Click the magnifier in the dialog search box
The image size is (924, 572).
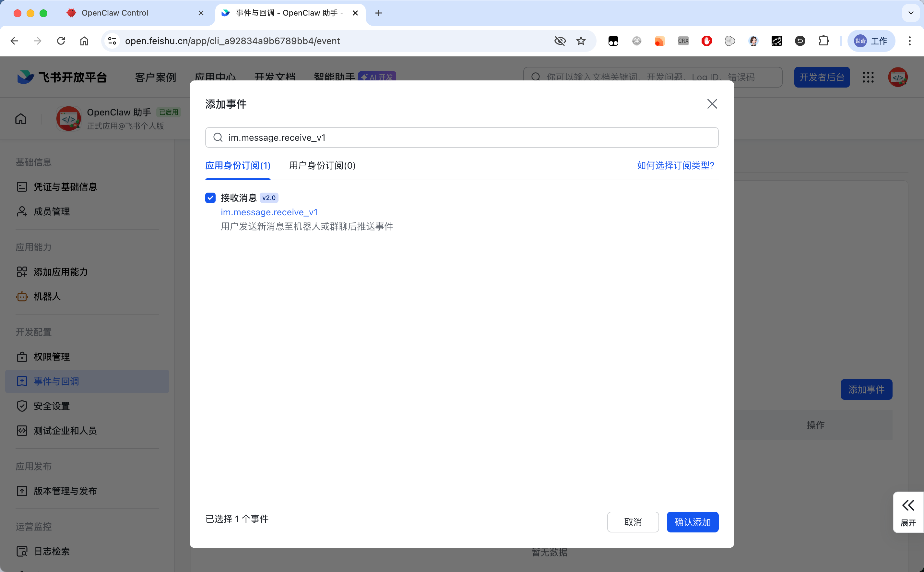[x=218, y=137]
